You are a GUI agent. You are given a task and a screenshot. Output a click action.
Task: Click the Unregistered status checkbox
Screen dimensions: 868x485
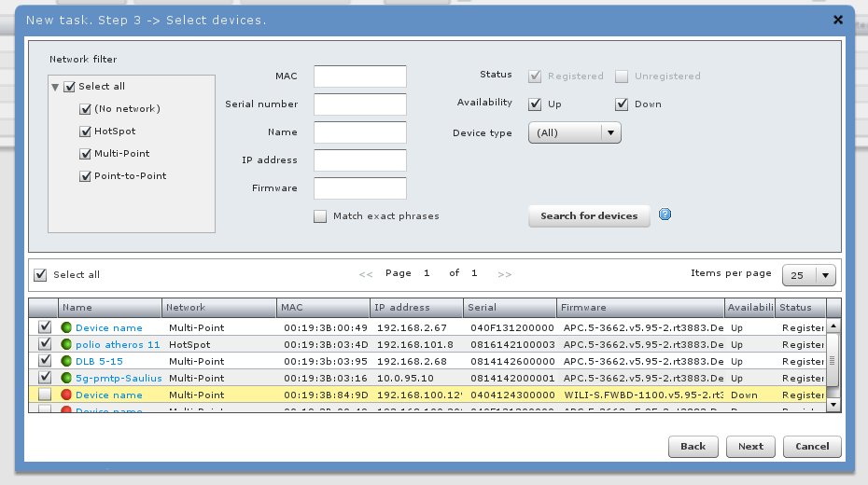(622, 76)
